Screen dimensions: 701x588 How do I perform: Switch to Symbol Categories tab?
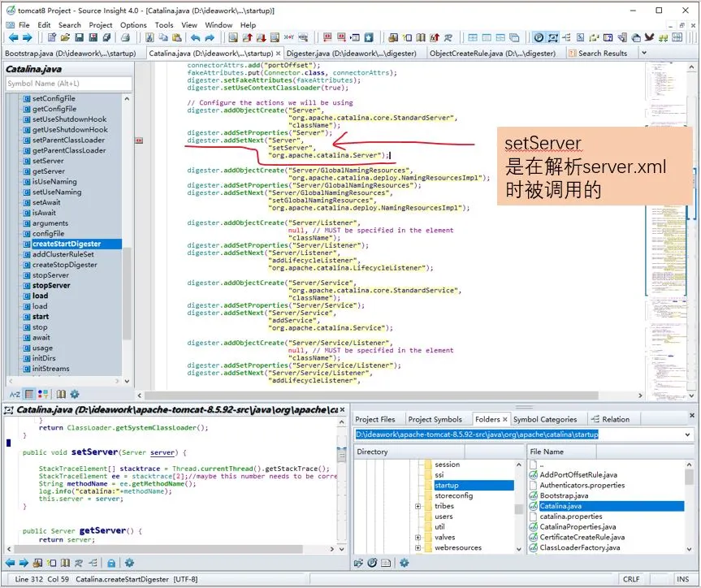point(545,419)
